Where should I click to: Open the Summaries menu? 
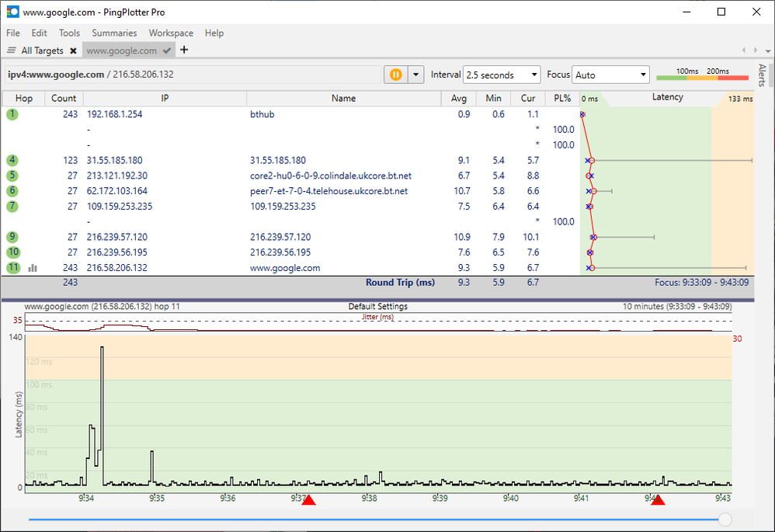[114, 33]
